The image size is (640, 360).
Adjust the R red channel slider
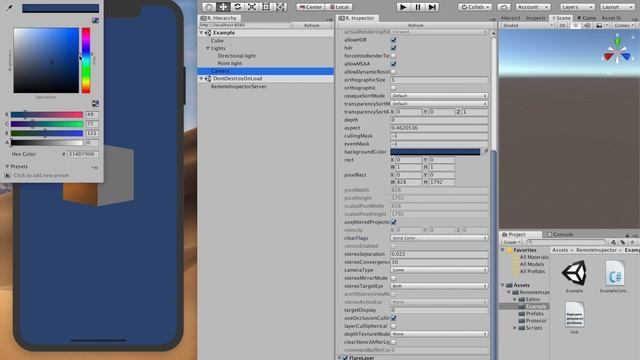click(x=47, y=115)
